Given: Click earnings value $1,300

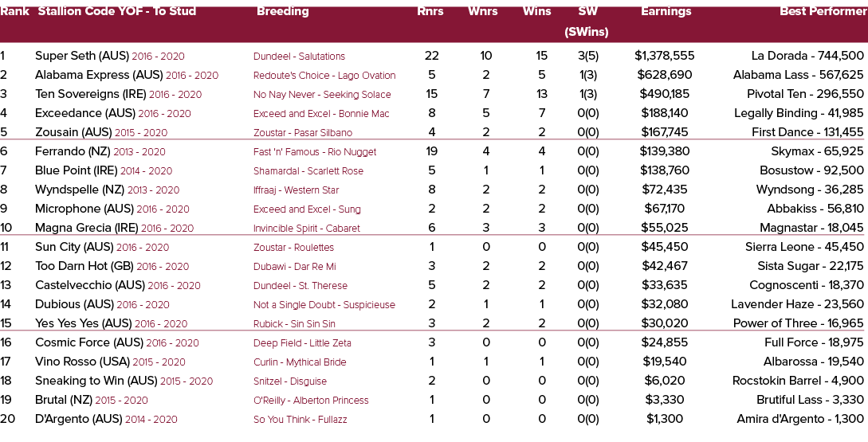Looking at the screenshot, I should pos(664,420).
